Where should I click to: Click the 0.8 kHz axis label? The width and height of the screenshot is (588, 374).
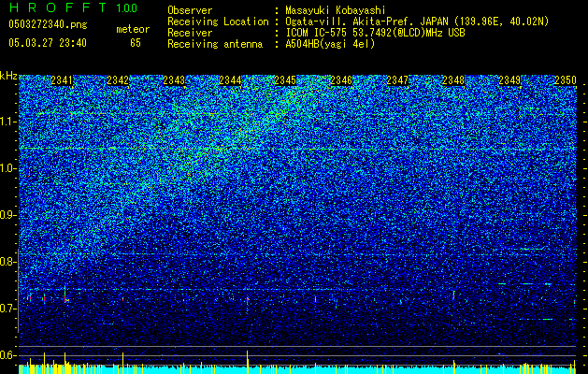point(7,262)
